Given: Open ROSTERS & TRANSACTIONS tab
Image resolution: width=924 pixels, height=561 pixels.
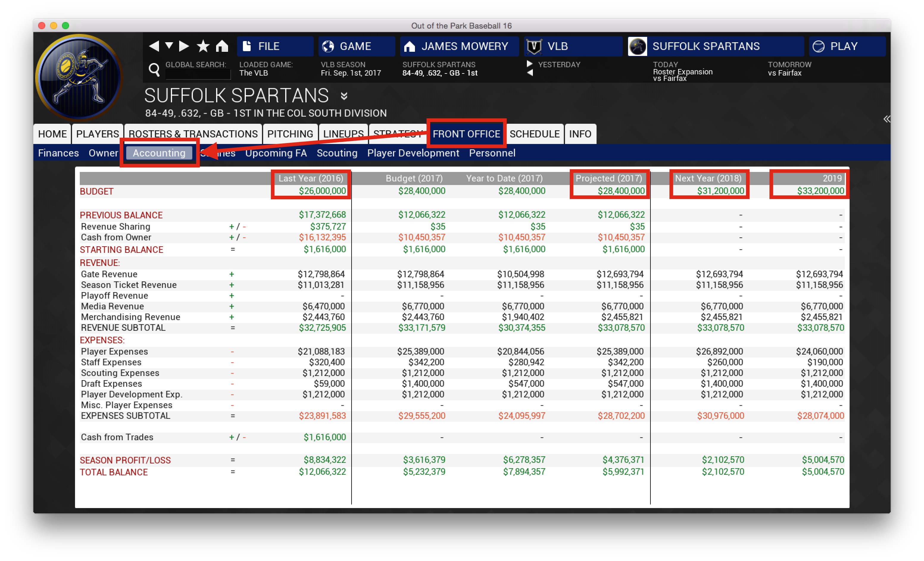Looking at the screenshot, I should tap(193, 134).
